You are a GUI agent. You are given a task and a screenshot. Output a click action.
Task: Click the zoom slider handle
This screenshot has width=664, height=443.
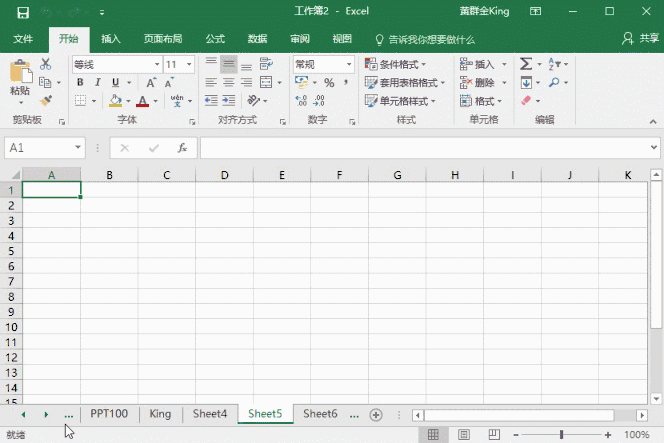click(562, 435)
